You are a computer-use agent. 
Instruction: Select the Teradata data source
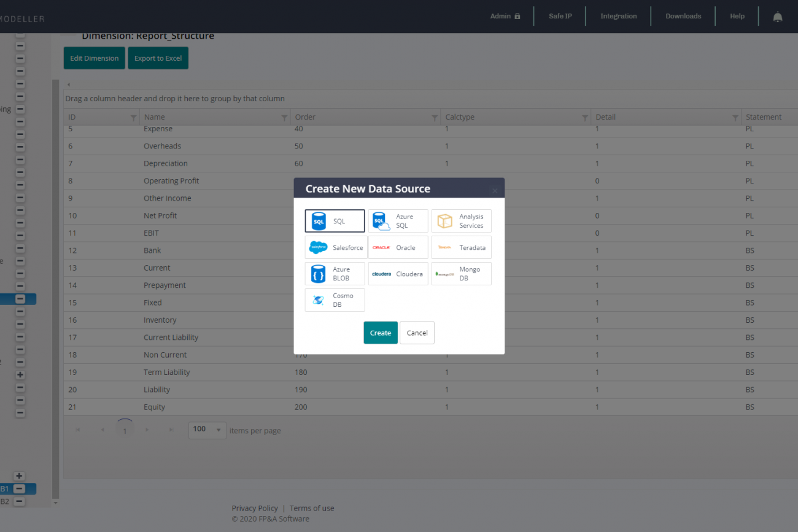point(461,247)
